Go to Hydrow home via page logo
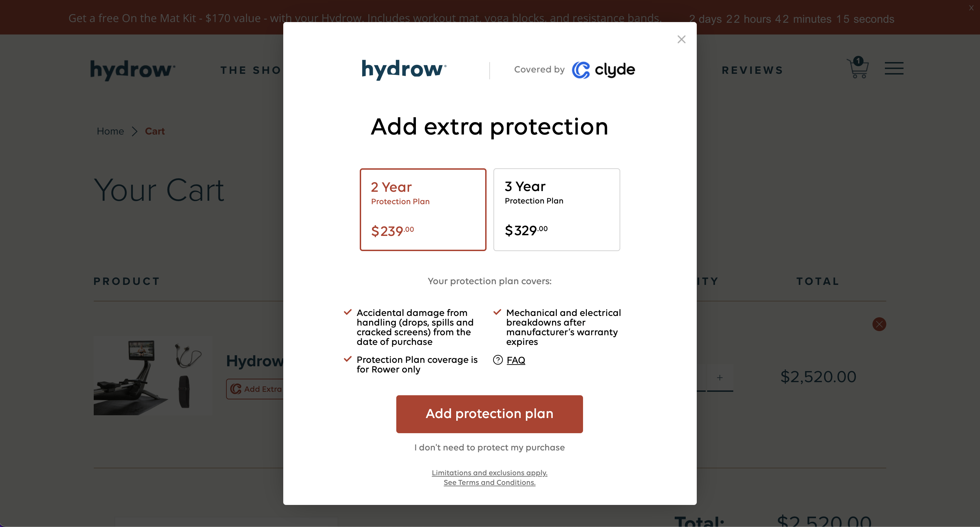This screenshot has width=980, height=527. (x=133, y=70)
